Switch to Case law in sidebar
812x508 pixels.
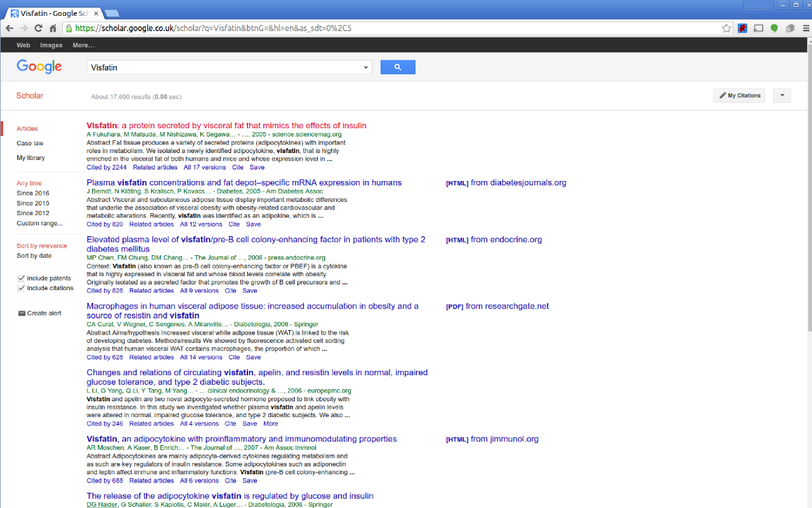click(30, 144)
